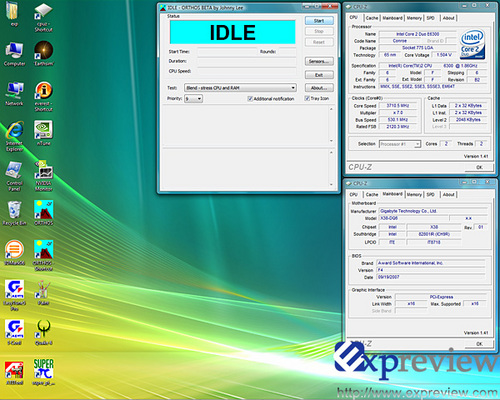Click the ORTHOS window title bar icon

click(163, 7)
